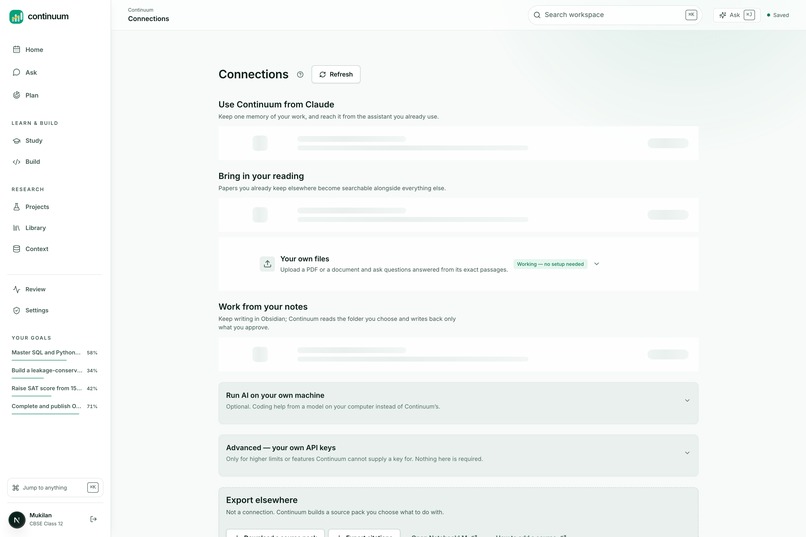Focus the Search workspace field
This screenshot has width=806, height=537.
coord(615,15)
